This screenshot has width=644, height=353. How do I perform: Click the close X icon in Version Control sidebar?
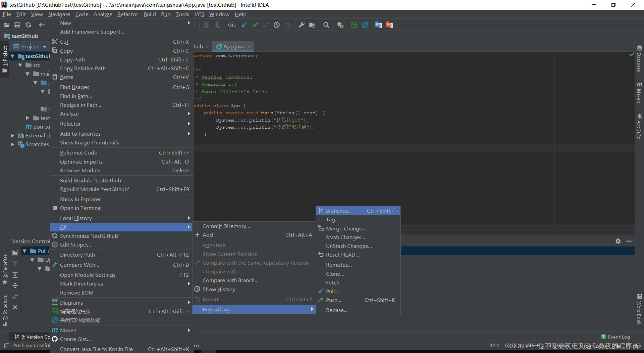point(15,307)
